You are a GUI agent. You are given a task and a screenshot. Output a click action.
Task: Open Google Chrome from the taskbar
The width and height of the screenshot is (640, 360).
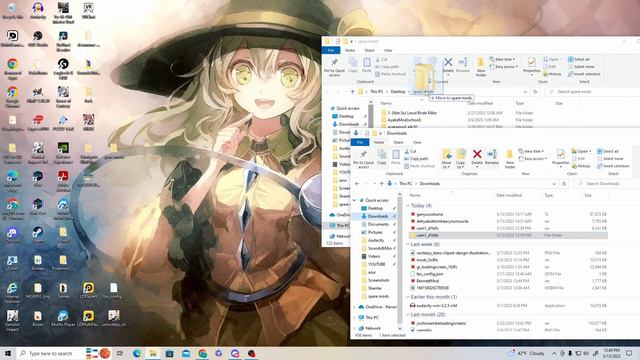point(202,353)
